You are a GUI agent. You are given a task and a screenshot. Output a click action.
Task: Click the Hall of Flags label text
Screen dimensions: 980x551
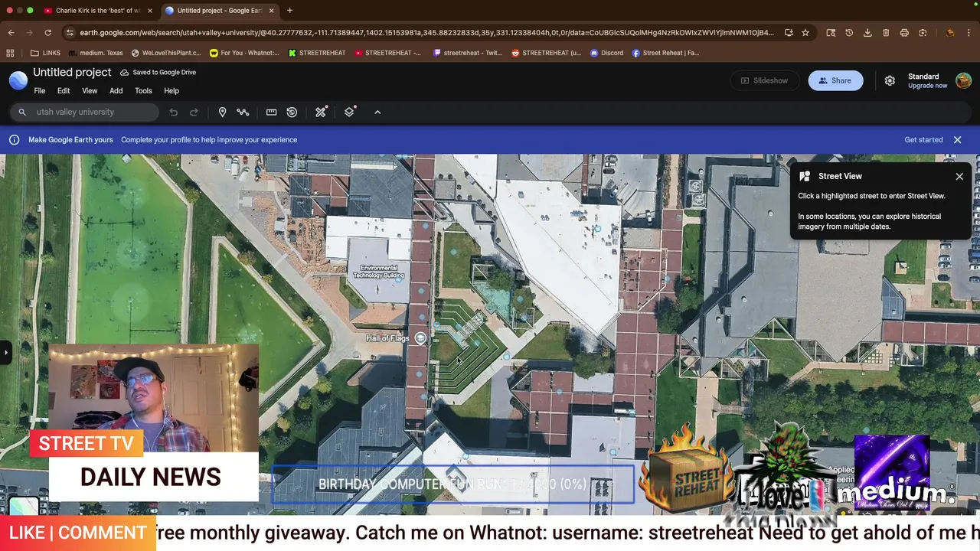[387, 338]
